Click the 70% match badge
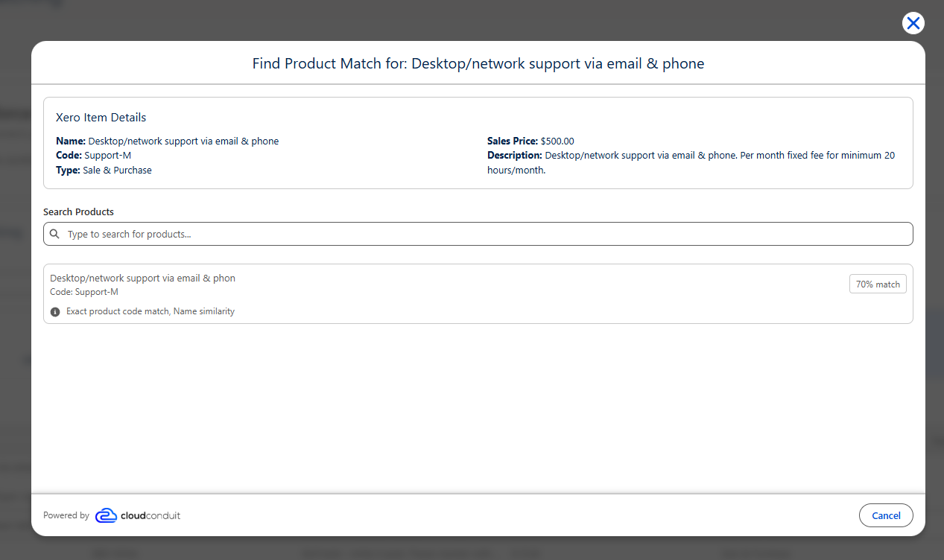 (878, 284)
